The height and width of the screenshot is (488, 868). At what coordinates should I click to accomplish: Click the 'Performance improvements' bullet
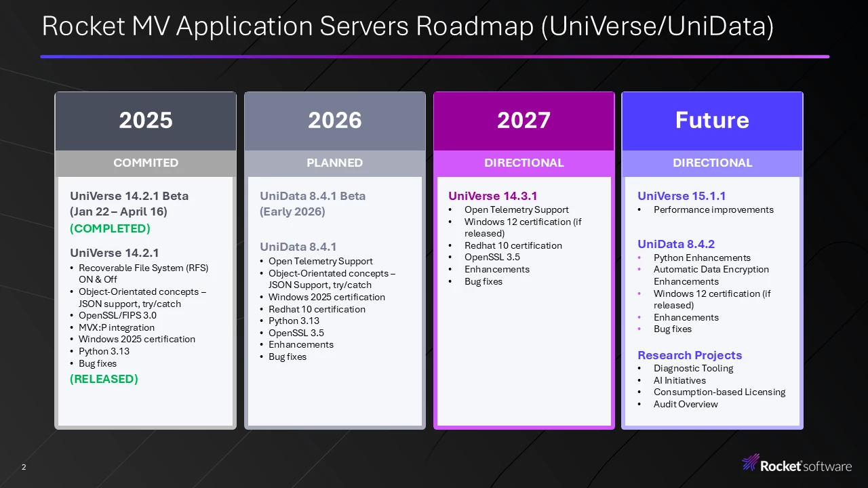(713, 210)
